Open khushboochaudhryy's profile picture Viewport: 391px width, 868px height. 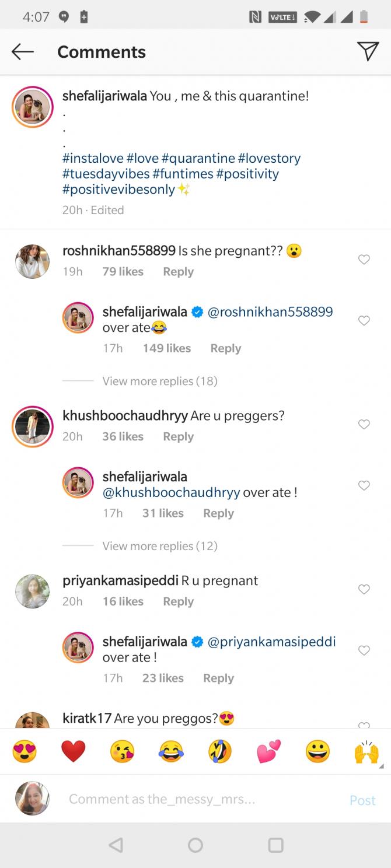click(32, 428)
